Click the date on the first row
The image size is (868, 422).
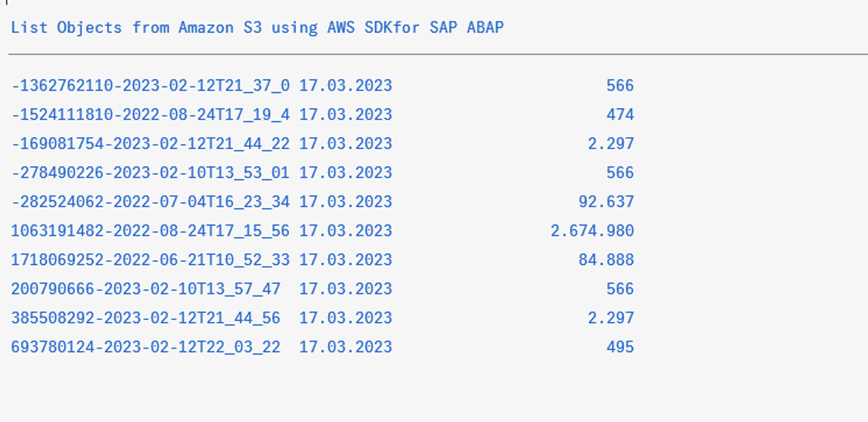tap(346, 85)
